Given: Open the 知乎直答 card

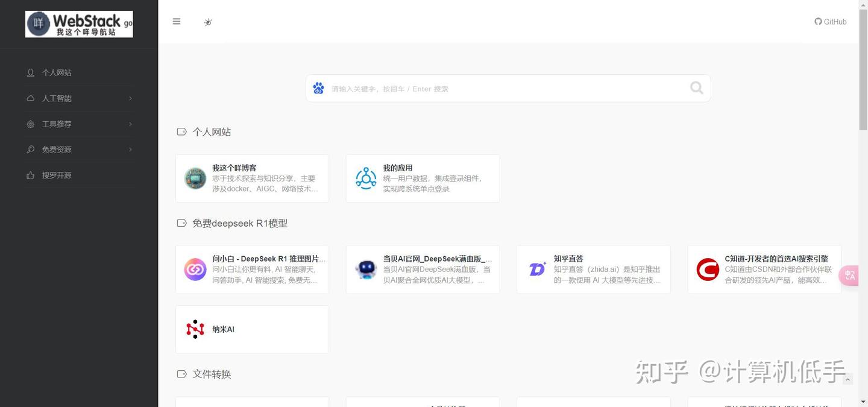Looking at the screenshot, I should click(593, 269).
